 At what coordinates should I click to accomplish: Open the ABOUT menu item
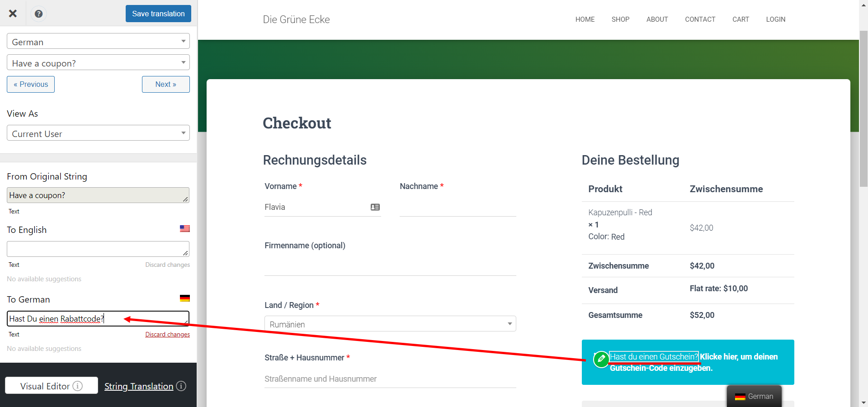tap(657, 19)
